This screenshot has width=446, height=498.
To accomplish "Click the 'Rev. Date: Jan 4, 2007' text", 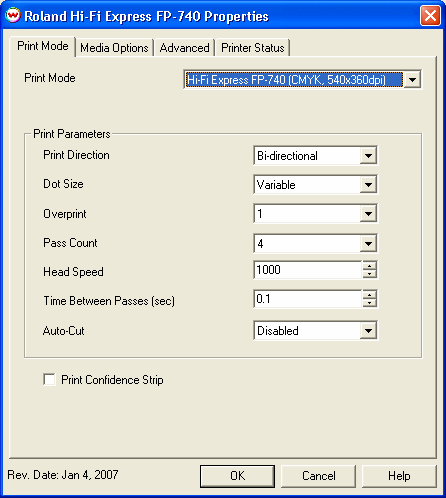I will point(63,475).
